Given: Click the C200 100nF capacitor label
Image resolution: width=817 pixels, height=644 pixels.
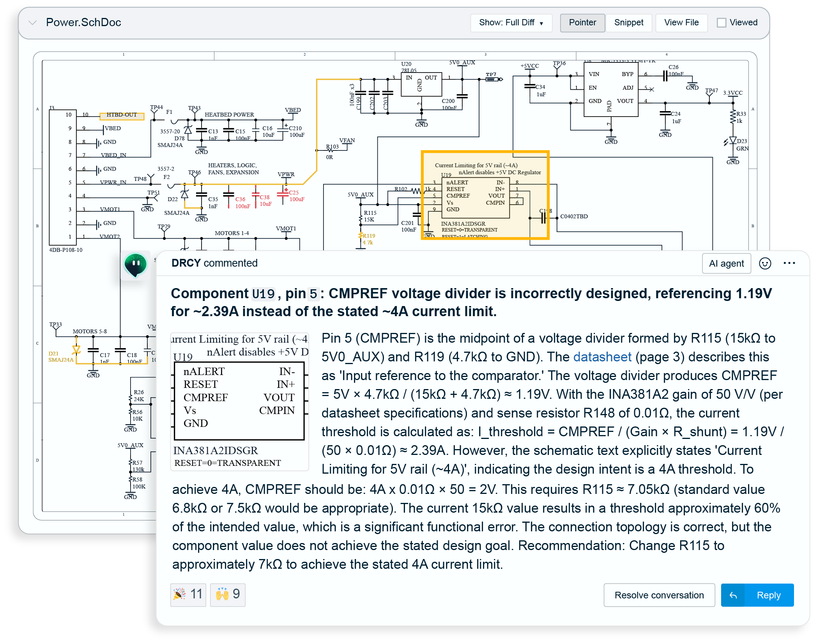Looking at the screenshot, I should [x=449, y=104].
